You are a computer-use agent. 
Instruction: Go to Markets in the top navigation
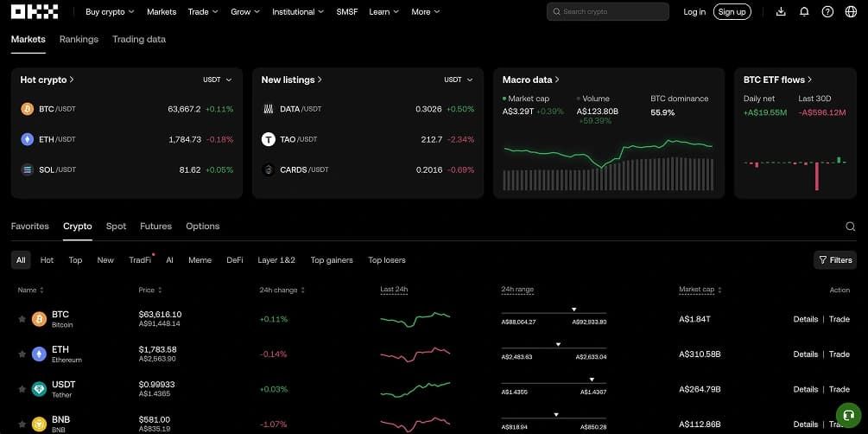162,11
